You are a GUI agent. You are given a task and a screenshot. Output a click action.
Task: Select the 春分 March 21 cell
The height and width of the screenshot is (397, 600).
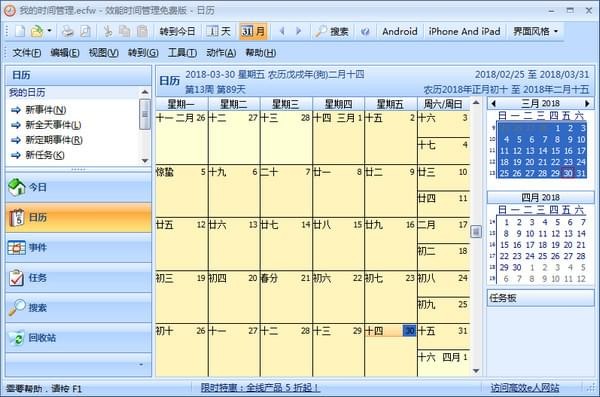286,297
